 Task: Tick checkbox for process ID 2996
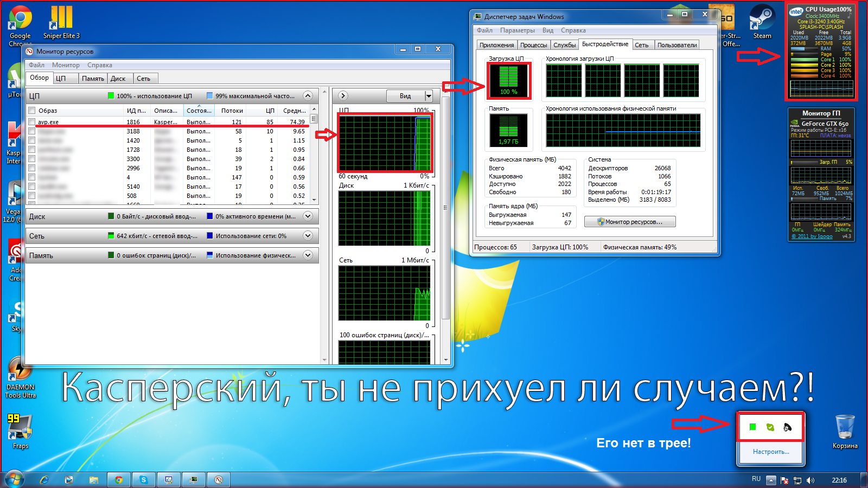coord(32,168)
